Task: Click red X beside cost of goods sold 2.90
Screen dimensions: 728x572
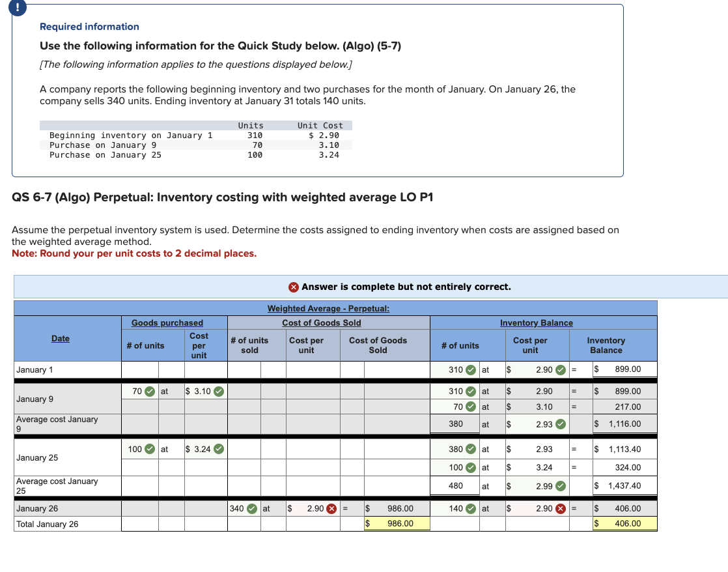Action: 331,509
